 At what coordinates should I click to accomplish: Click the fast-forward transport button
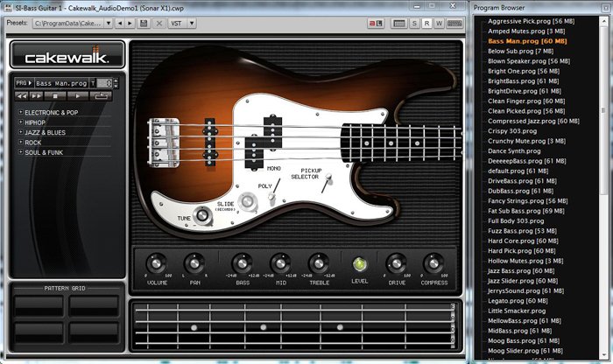click(x=37, y=95)
